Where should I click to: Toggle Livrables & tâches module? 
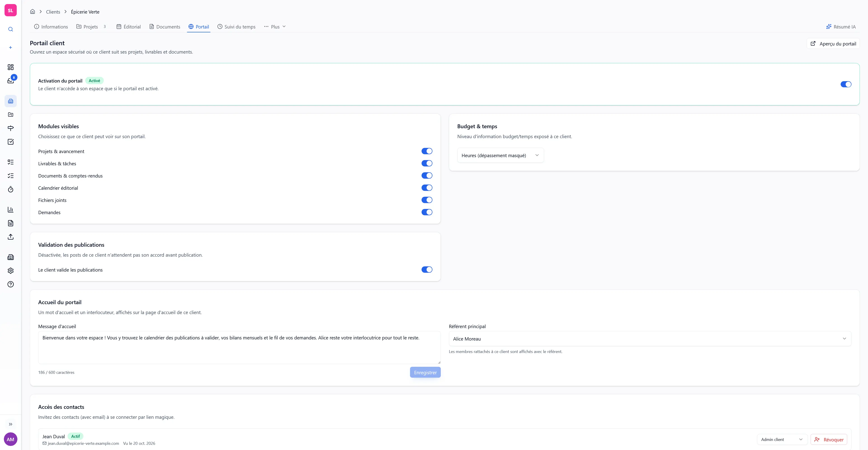(x=427, y=163)
